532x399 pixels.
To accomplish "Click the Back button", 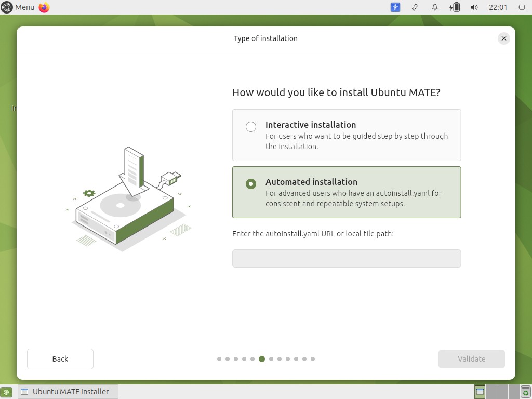I will pyautogui.click(x=60, y=359).
